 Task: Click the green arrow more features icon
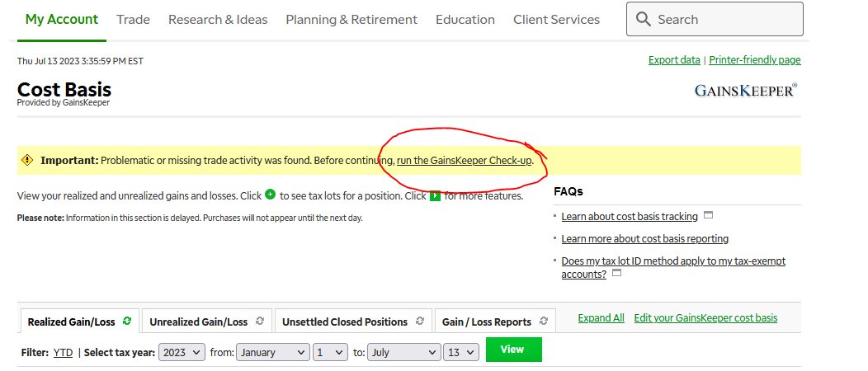435,195
